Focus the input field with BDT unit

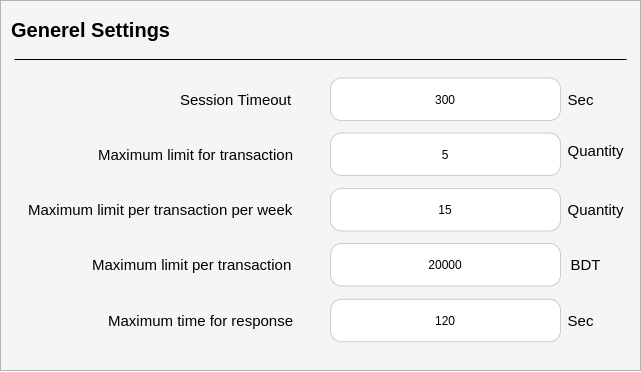point(445,265)
